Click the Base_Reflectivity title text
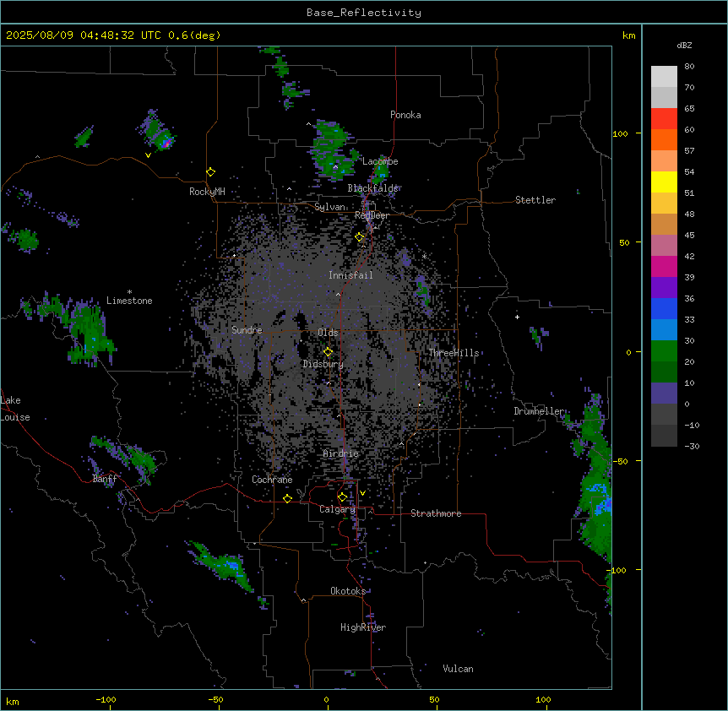The width and height of the screenshot is (728, 711). (364, 13)
